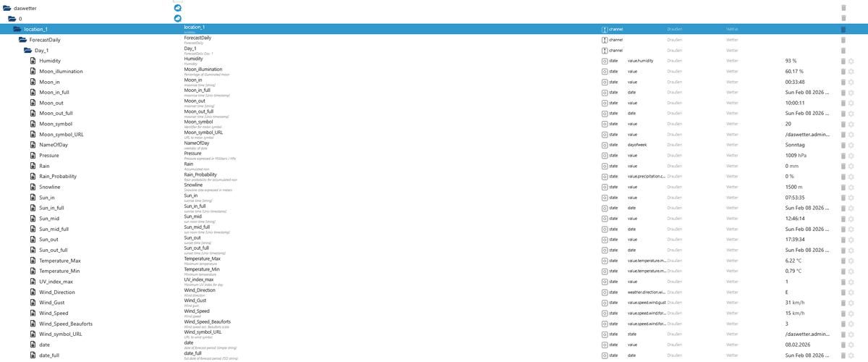Screen dimensions: 868x362
Task: Click the Snowline value 1500 m
Action: (x=794, y=187)
